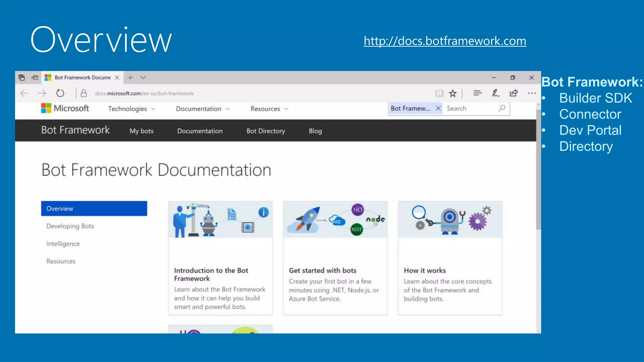Screen dimensions: 644x362
Task: Expand the Documentation dropdown in top bar
Action: (x=203, y=109)
